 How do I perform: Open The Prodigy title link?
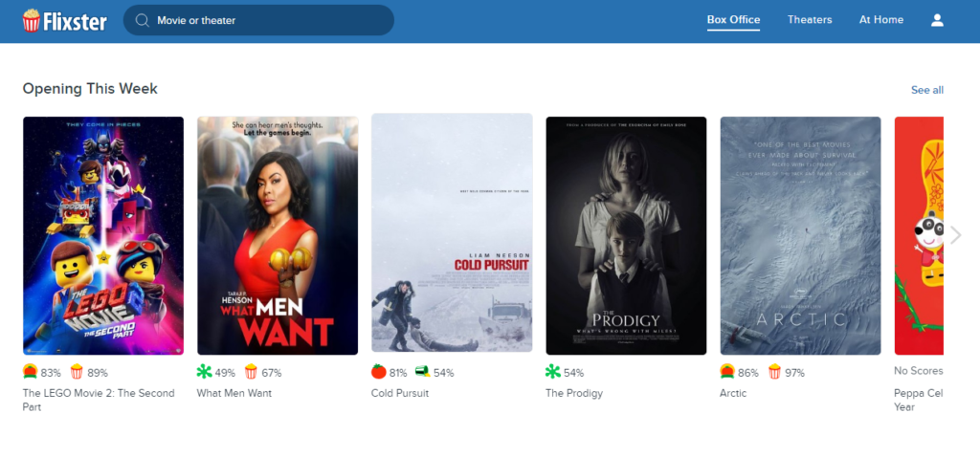(574, 393)
